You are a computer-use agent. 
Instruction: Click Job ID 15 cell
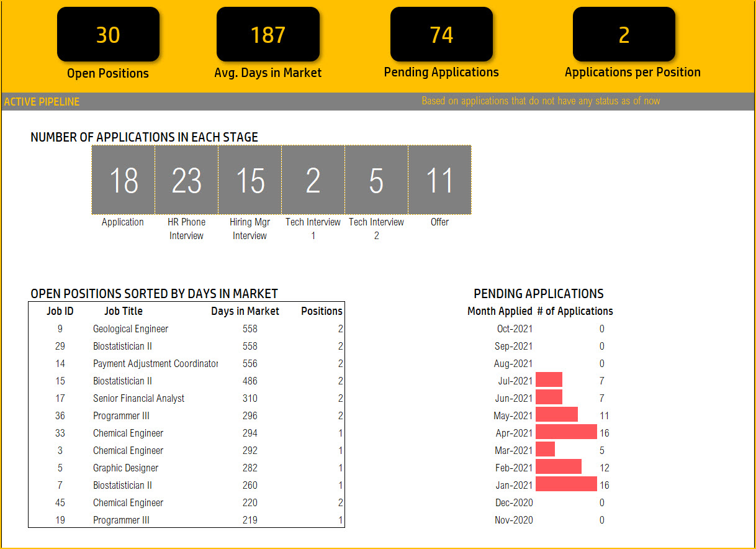(x=60, y=381)
